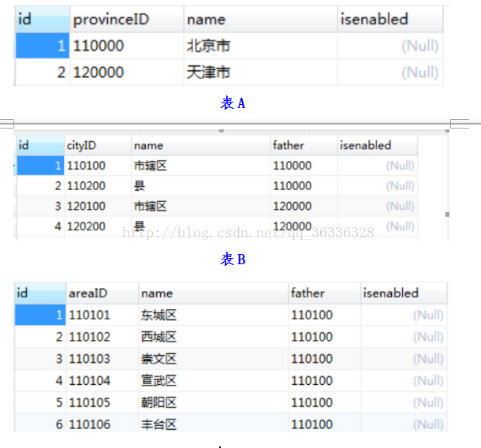
Task: Select the provinceID cell 110000 beside 北京市
Action: pos(127,46)
